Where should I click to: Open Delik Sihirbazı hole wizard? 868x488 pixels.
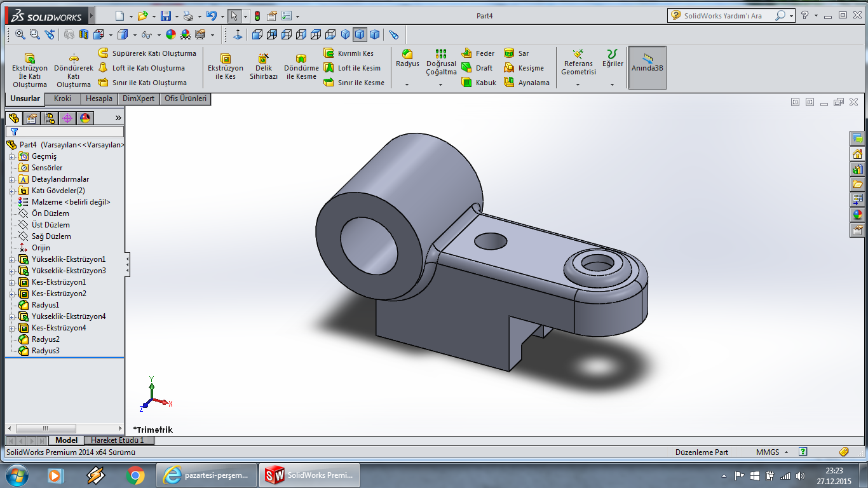point(264,67)
